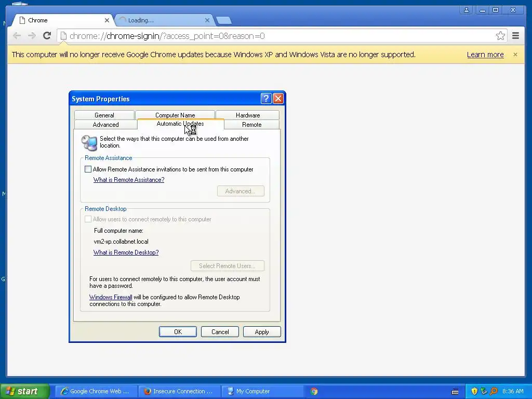The width and height of the screenshot is (532, 399).
Task: Click the vm2-xp.collabnet.local computer name
Action: coord(121,242)
